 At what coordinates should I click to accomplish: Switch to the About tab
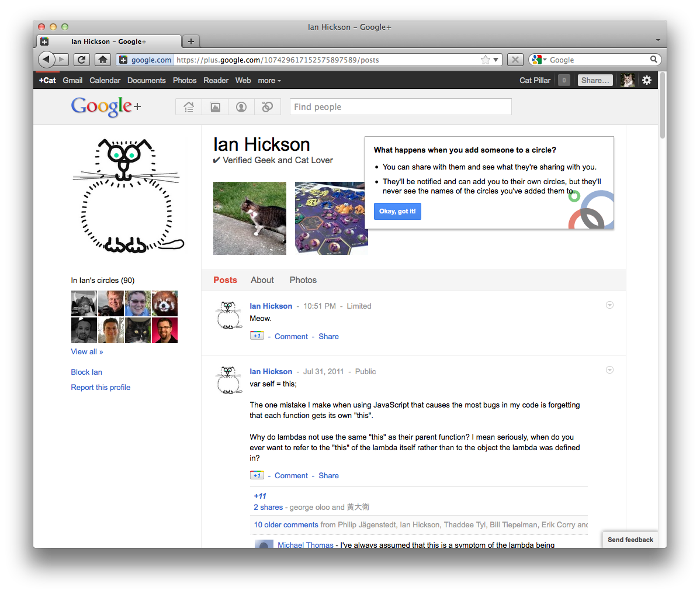[262, 280]
